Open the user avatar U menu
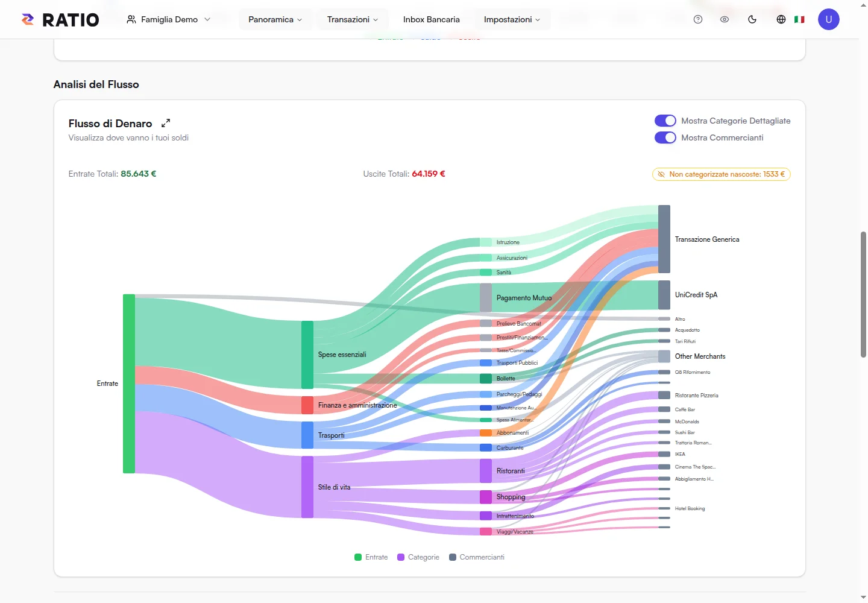 [x=829, y=19]
